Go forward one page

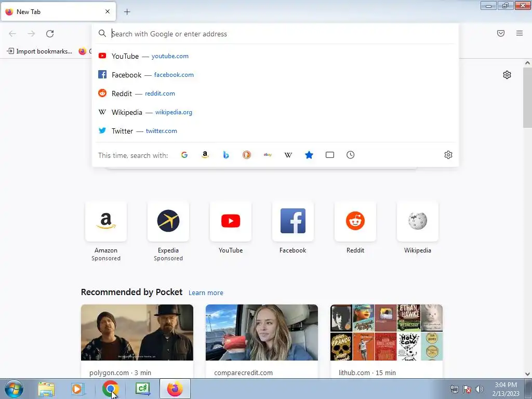point(31,34)
